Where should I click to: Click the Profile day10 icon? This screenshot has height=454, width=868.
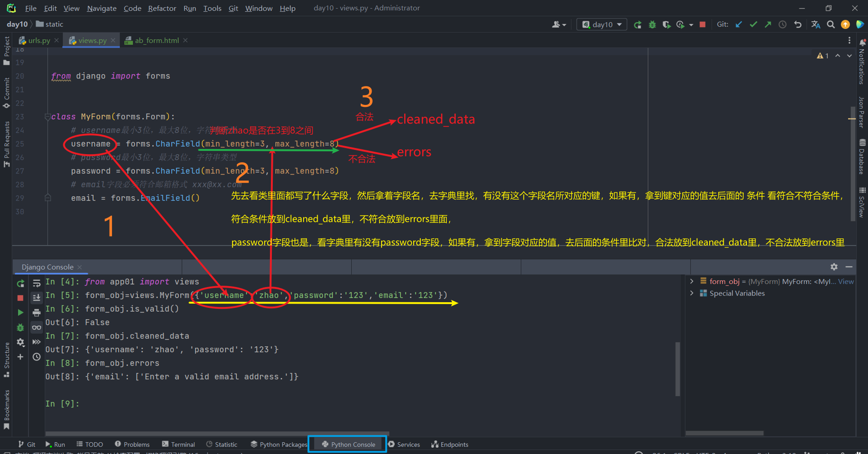point(681,25)
